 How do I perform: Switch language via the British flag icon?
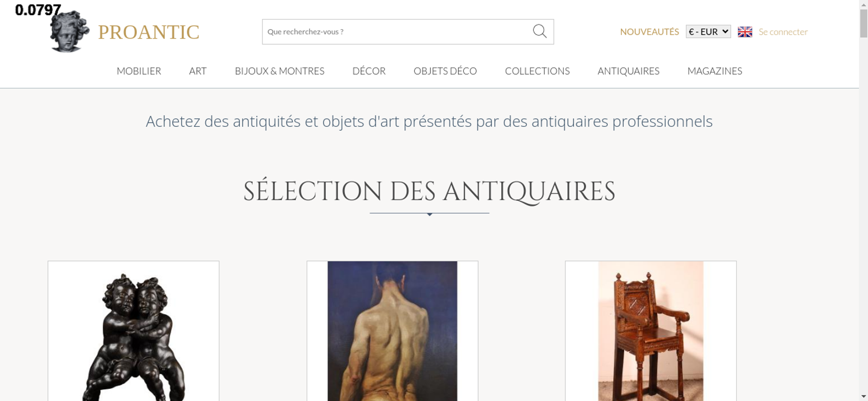745,32
